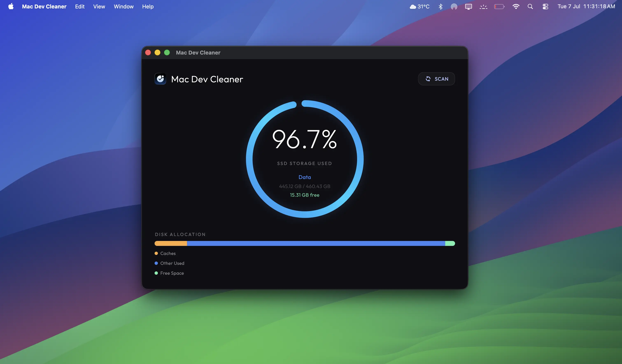This screenshot has width=622, height=364.
Task: Open the Mac Dev Cleaner application menu
Action: 44,6
